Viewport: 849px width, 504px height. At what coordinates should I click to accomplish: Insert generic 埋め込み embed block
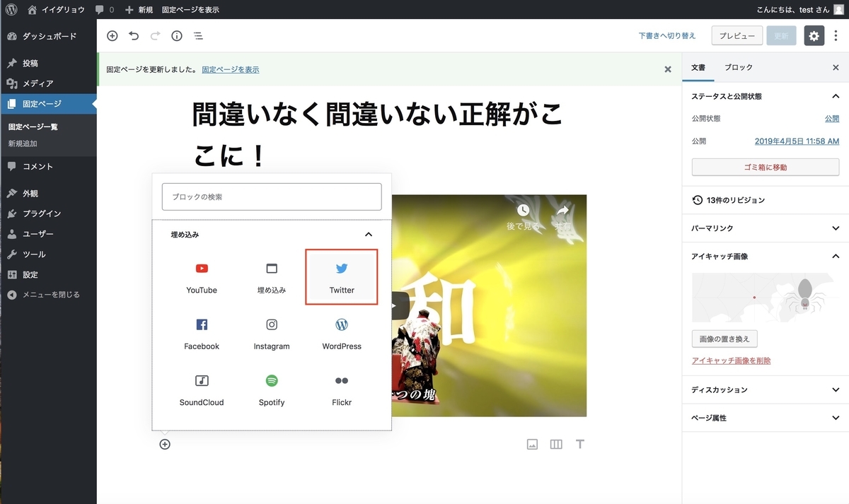(272, 277)
